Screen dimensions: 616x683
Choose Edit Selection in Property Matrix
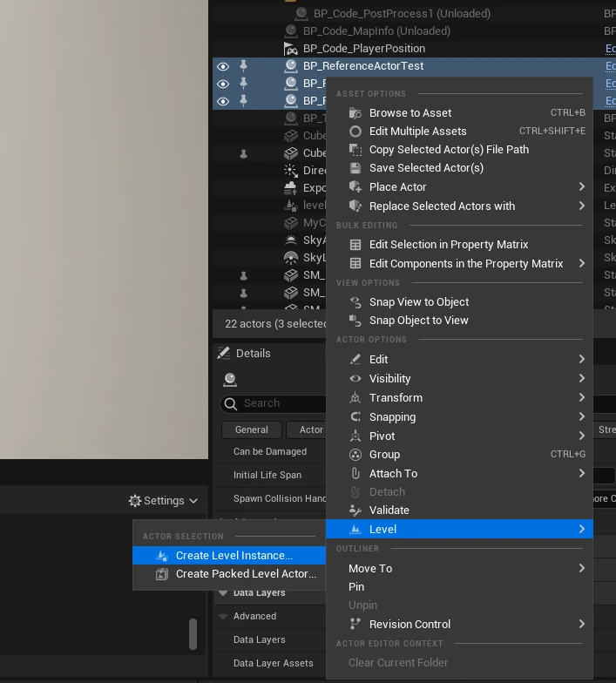click(x=448, y=245)
